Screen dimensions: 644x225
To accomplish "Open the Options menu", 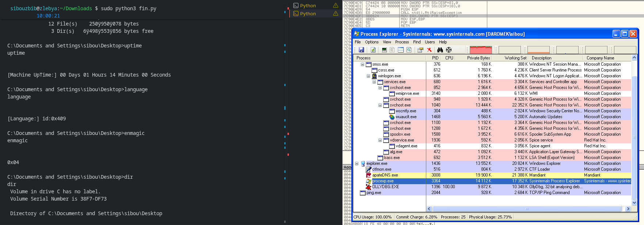I will pyautogui.click(x=371, y=42).
